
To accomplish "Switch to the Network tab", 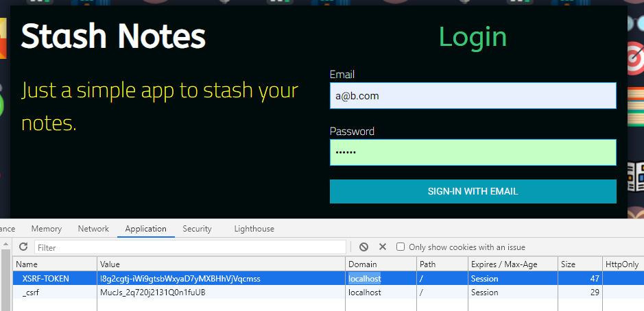I will [93, 229].
